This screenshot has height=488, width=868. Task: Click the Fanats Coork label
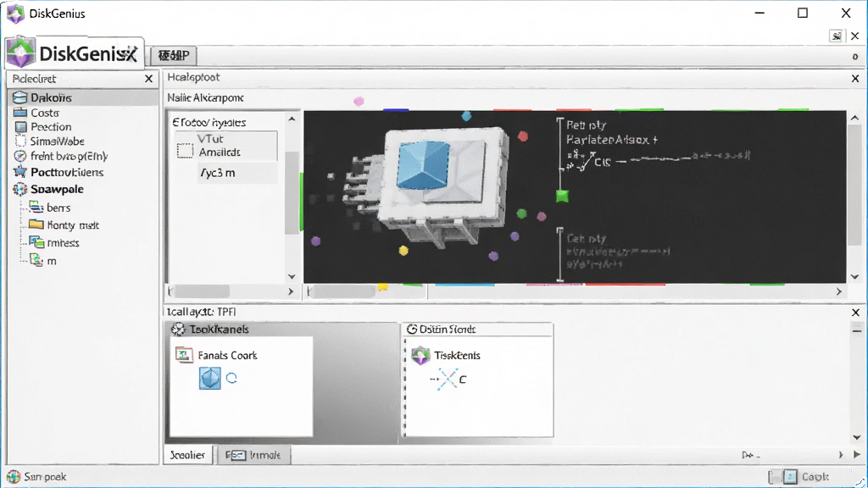(x=227, y=355)
